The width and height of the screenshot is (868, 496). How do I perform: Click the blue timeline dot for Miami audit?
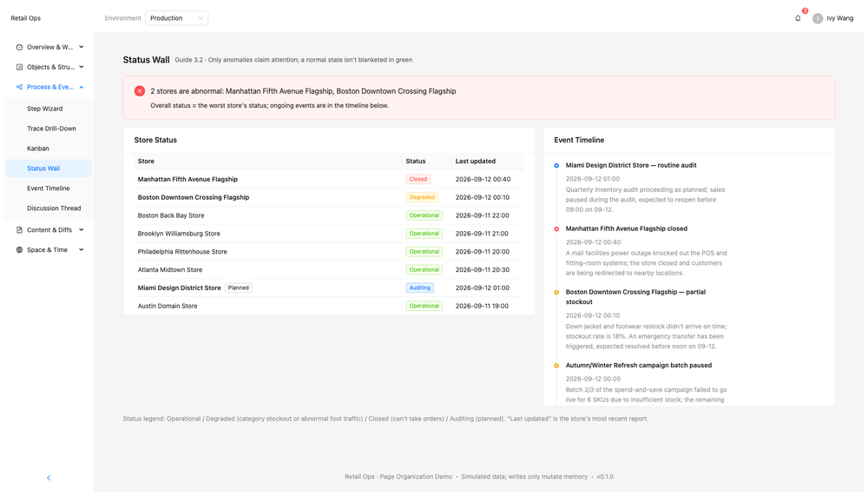point(556,166)
